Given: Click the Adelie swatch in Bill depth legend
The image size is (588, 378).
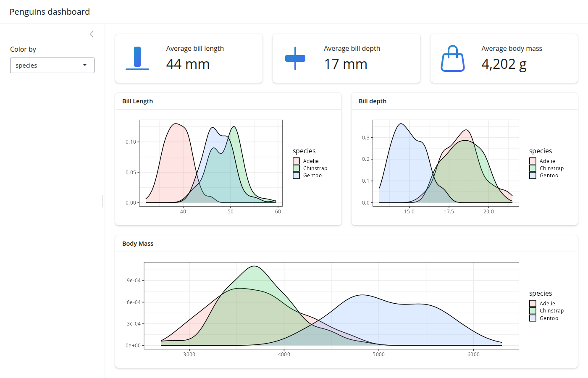Looking at the screenshot, I should [x=533, y=161].
